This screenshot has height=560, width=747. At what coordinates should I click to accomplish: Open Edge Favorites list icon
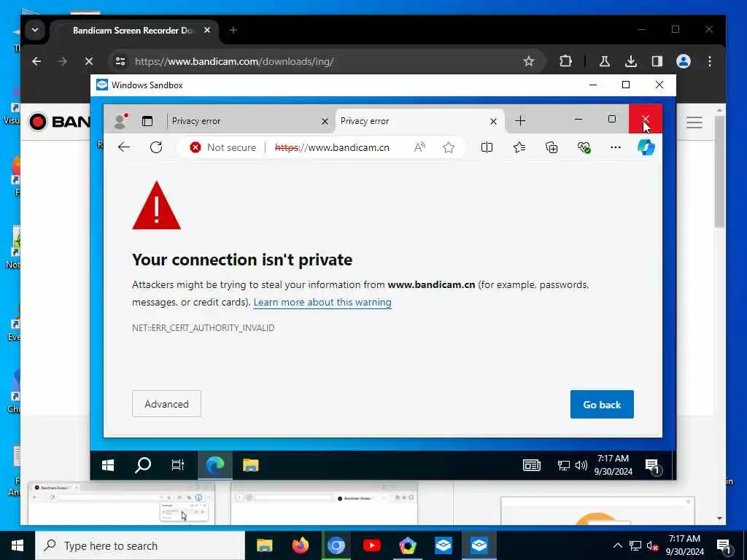[x=519, y=147]
